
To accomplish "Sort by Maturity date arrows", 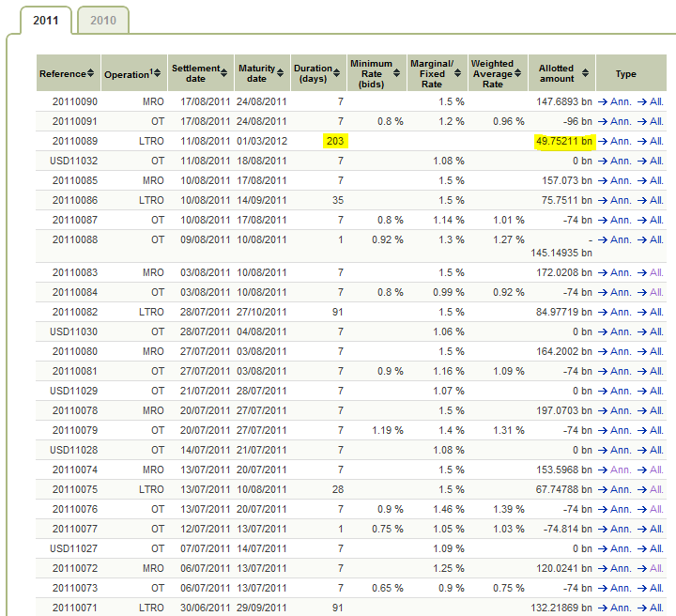I will 280,73.
